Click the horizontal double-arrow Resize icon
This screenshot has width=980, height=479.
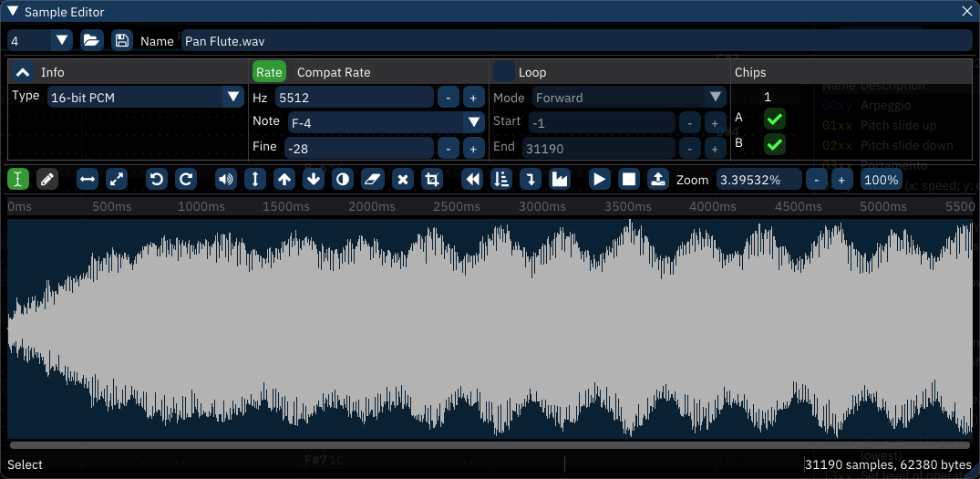[88, 180]
